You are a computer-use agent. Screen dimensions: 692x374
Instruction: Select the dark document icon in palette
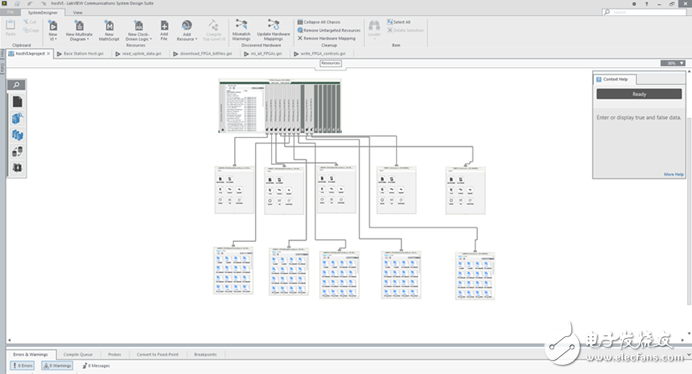click(x=17, y=102)
